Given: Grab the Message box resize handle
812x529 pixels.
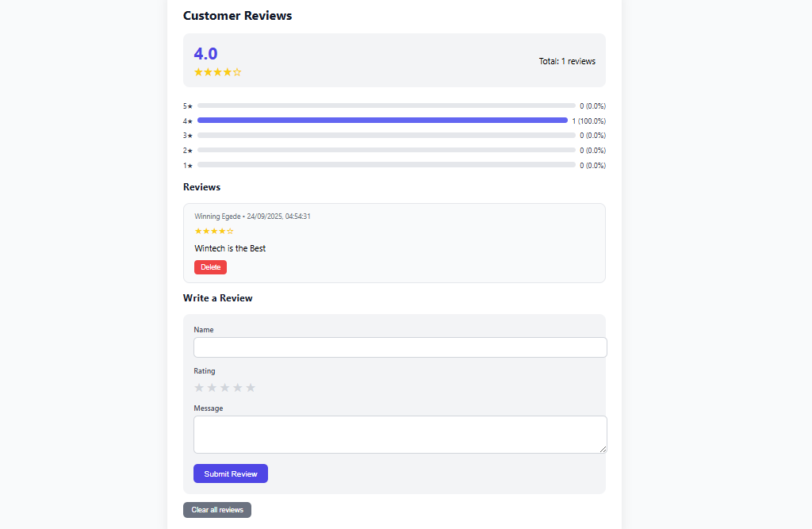Looking at the screenshot, I should click(603, 449).
